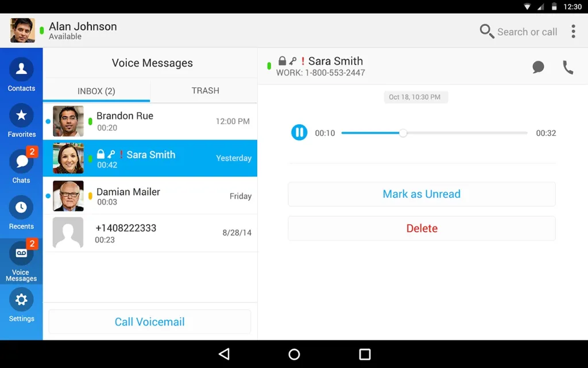Open Settings gear in sidebar
This screenshot has width=588, height=368.
(x=21, y=299)
